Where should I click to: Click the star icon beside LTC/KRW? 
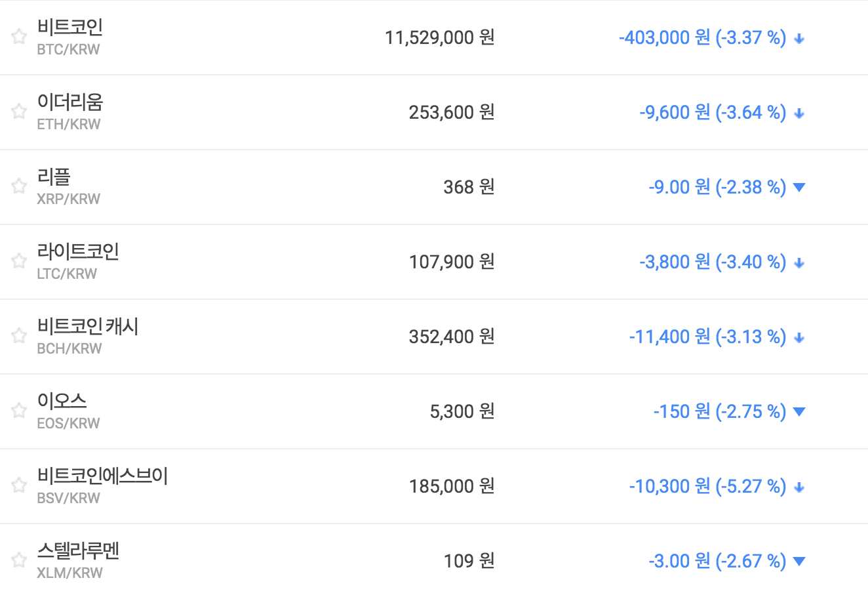[19, 261]
